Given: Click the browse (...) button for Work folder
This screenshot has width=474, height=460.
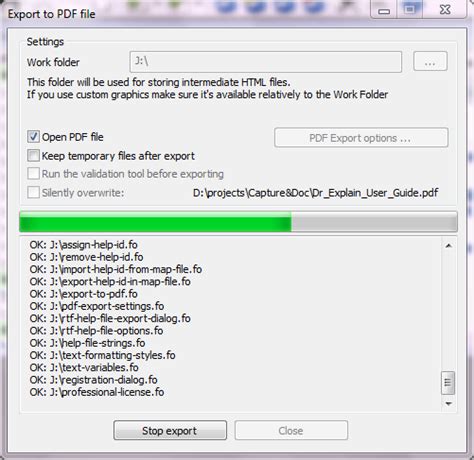Looking at the screenshot, I should tap(430, 62).
